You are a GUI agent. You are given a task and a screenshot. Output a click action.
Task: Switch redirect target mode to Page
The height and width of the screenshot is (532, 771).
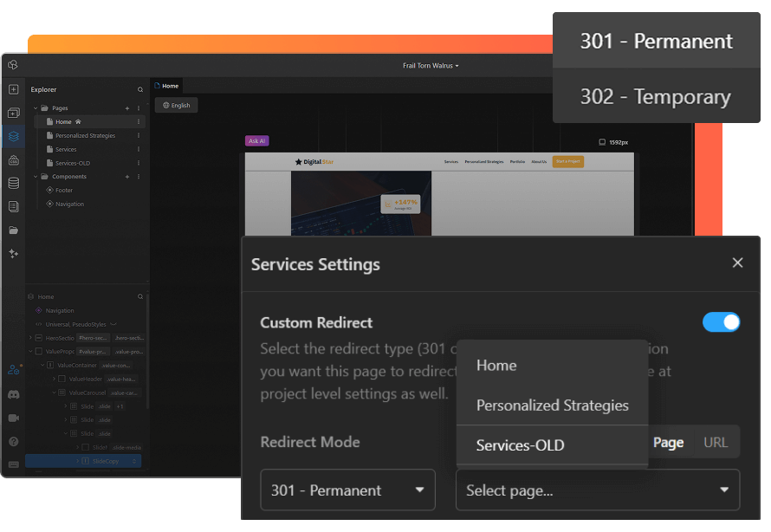[x=669, y=441]
